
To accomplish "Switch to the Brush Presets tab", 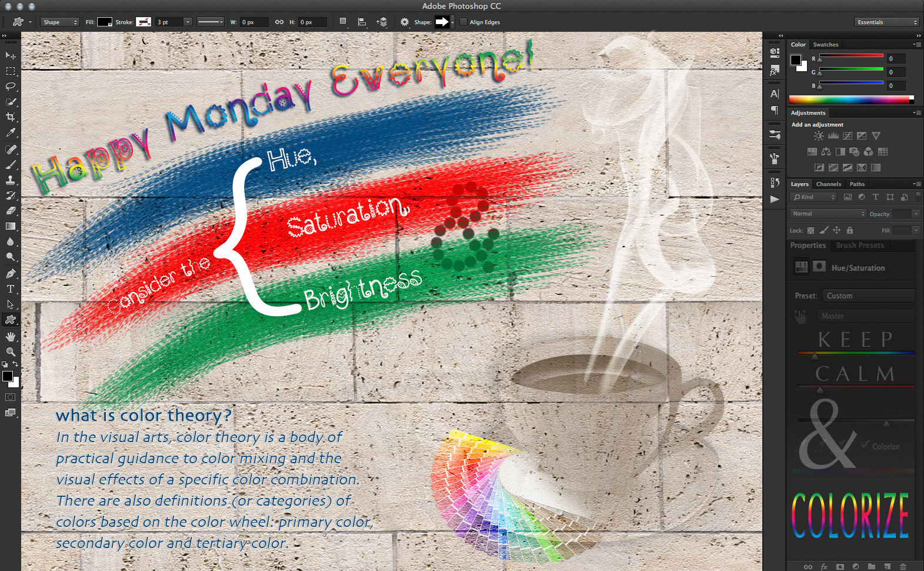I will click(860, 245).
